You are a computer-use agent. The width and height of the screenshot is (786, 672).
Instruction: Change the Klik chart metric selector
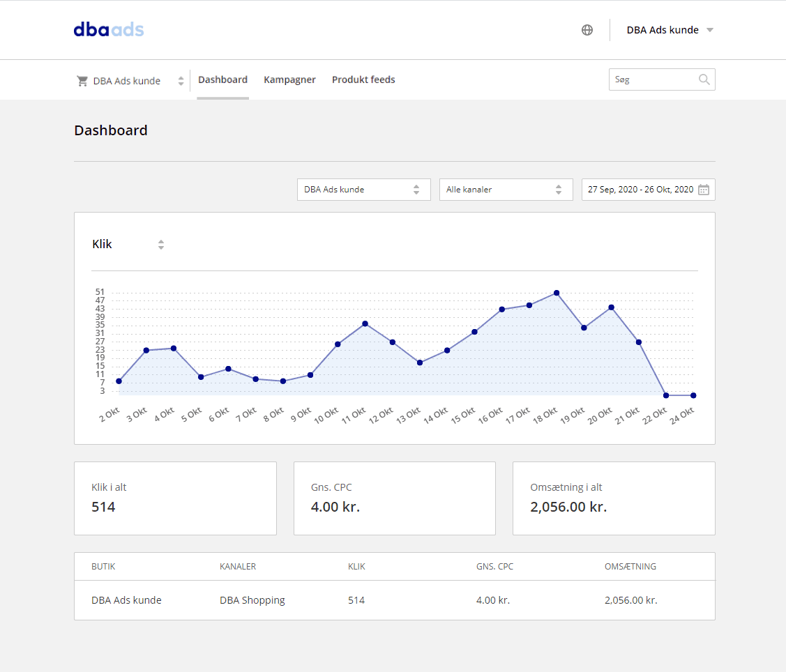click(128, 244)
